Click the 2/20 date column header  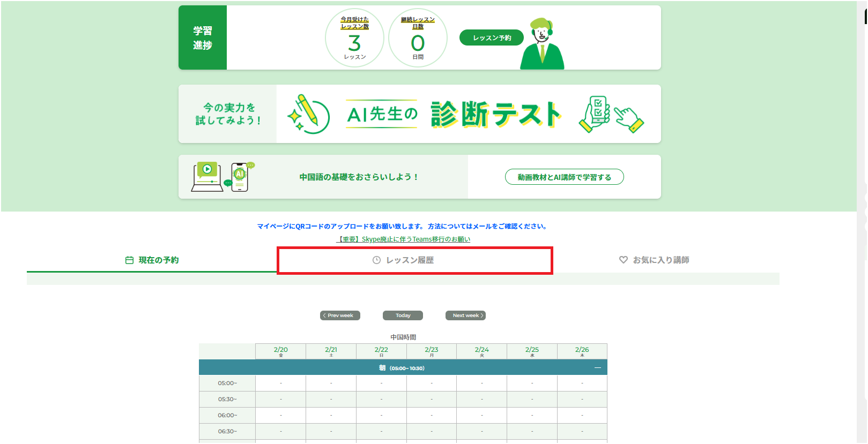[x=280, y=351]
